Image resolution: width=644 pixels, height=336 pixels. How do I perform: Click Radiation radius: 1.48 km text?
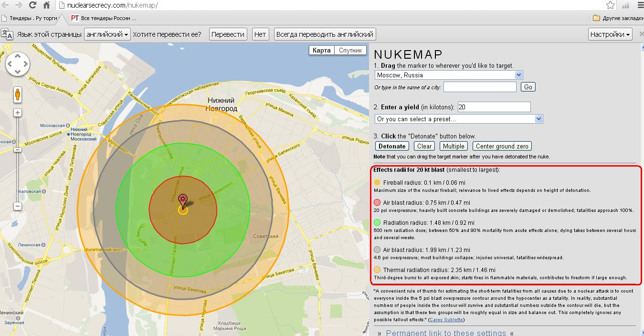coord(429,222)
